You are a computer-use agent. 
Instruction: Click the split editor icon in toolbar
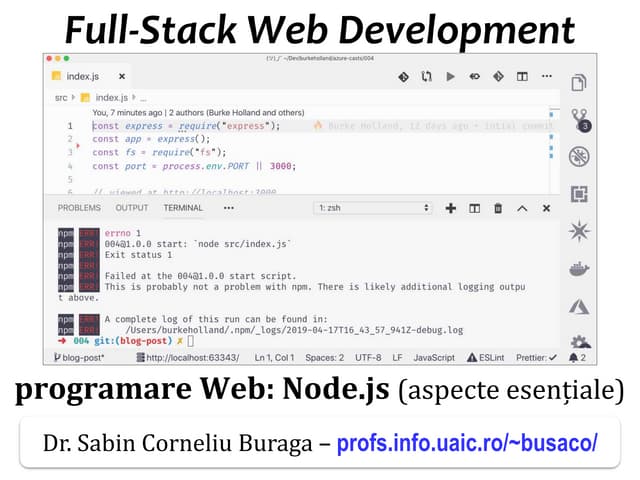[x=522, y=76]
